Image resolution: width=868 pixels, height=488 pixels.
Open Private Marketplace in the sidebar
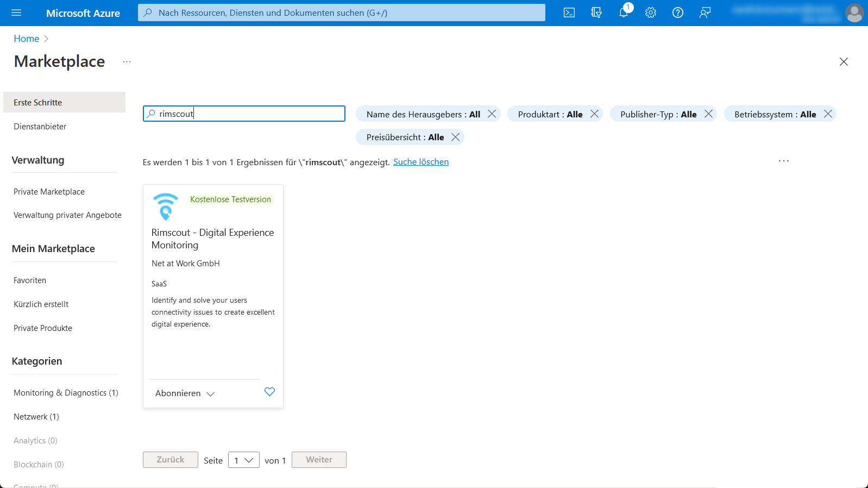click(49, 192)
